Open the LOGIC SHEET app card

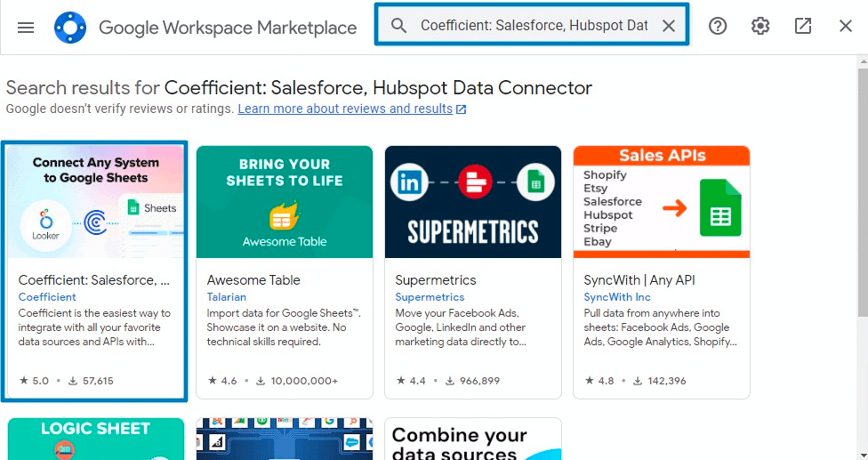tap(95, 439)
